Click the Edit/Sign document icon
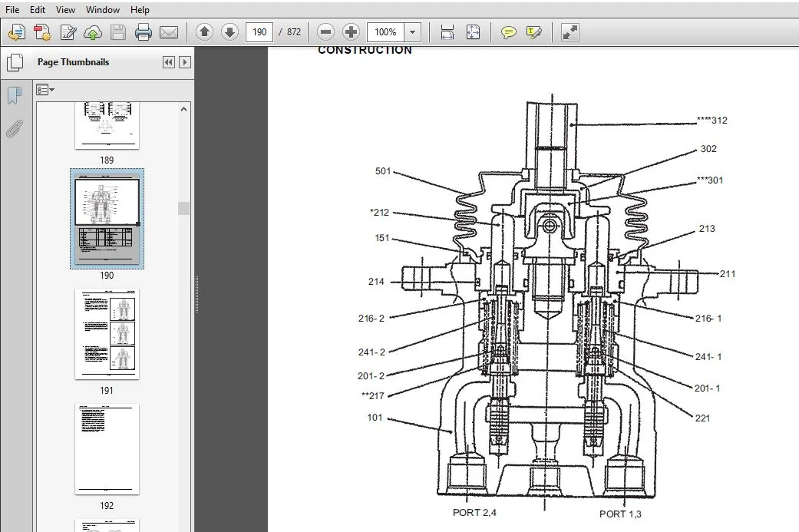Viewport: 799px width, 532px height. (68, 32)
